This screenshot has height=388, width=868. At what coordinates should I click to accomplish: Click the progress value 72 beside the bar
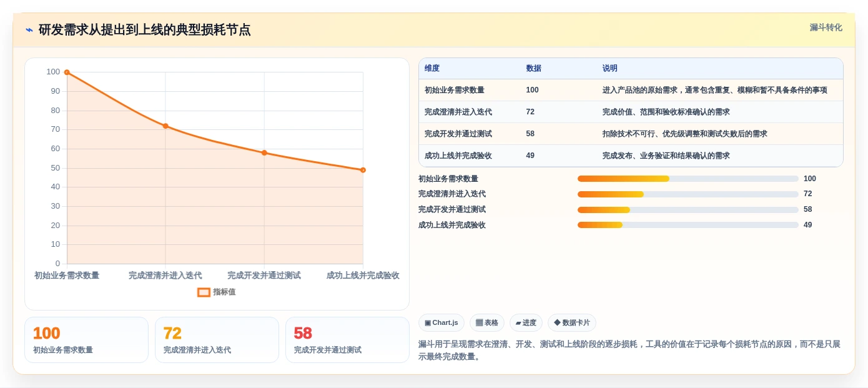[x=808, y=194]
